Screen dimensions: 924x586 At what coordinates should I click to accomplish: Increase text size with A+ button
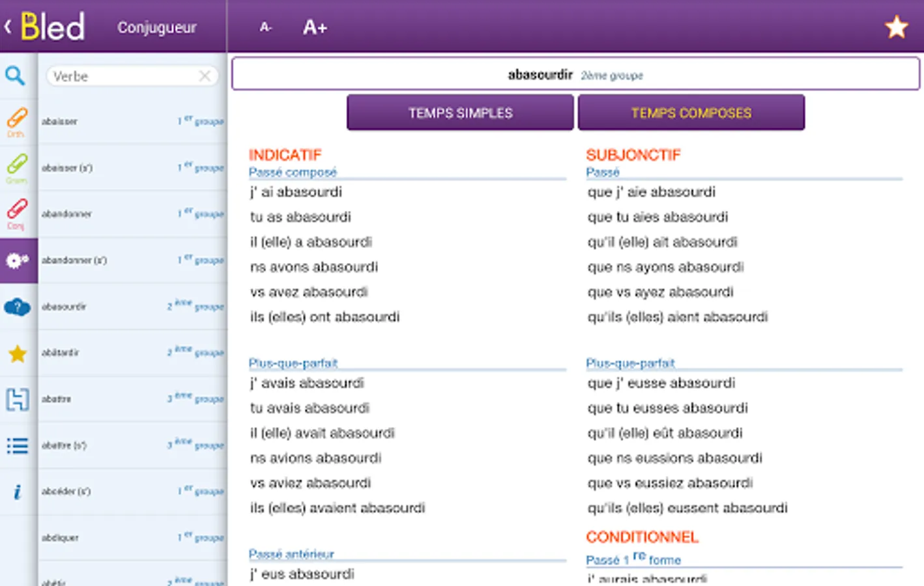coord(315,27)
